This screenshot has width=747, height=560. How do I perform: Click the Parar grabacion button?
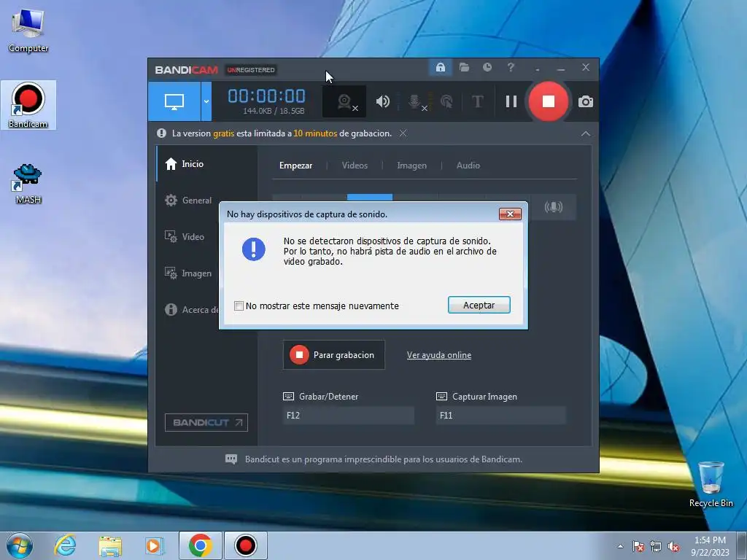[334, 355]
